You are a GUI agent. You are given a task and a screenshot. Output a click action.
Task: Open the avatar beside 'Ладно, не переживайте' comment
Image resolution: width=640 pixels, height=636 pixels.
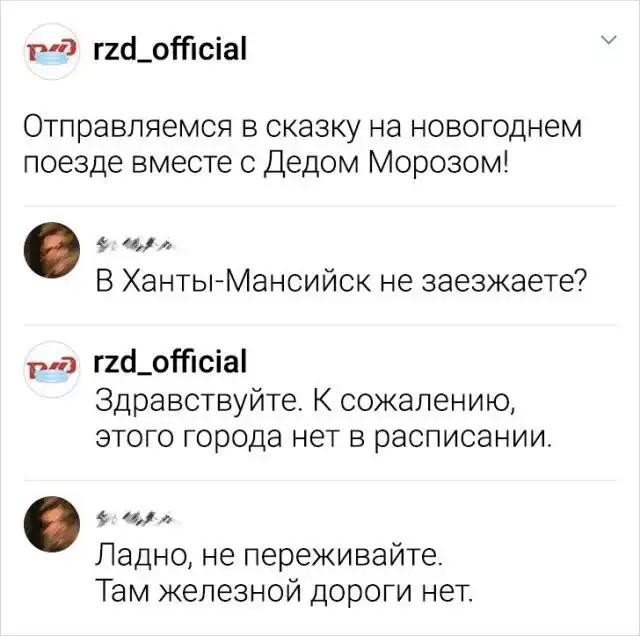coord(50,522)
